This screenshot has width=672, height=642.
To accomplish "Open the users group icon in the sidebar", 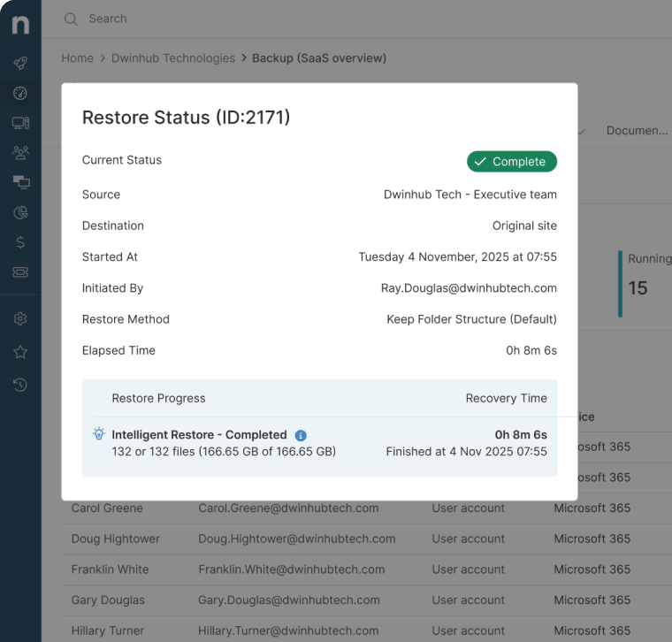I will click(x=20, y=153).
